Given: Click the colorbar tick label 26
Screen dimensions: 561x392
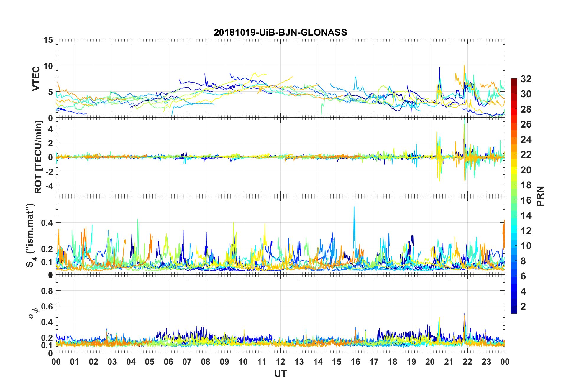Looking at the screenshot, I should pos(526,124).
